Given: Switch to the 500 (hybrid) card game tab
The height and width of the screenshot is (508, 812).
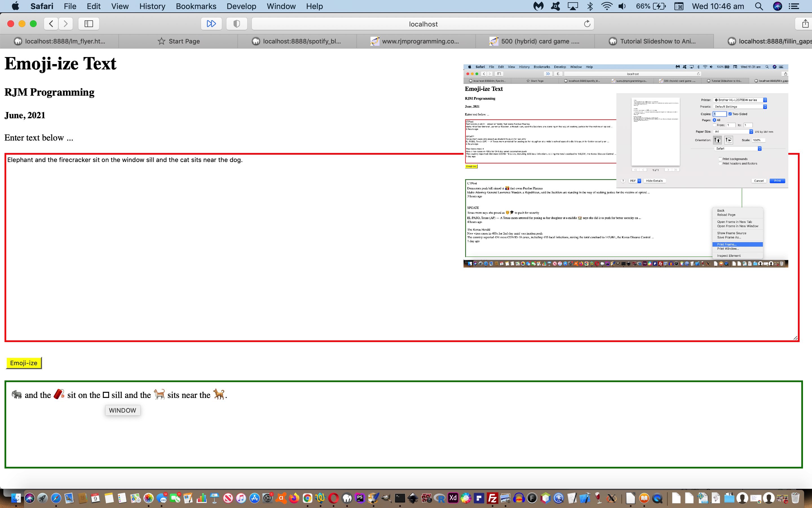Looking at the screenshot, I should [535, 41].
